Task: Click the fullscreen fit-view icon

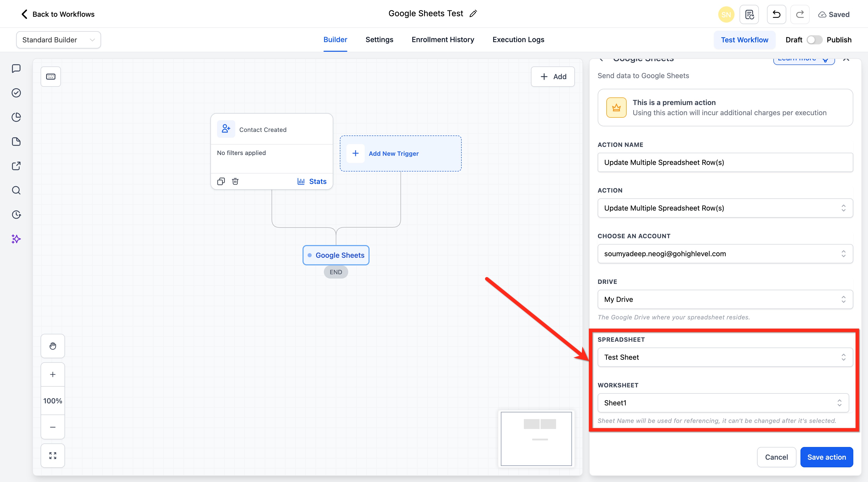Action: pyautogui.click(x=53, y=455)
